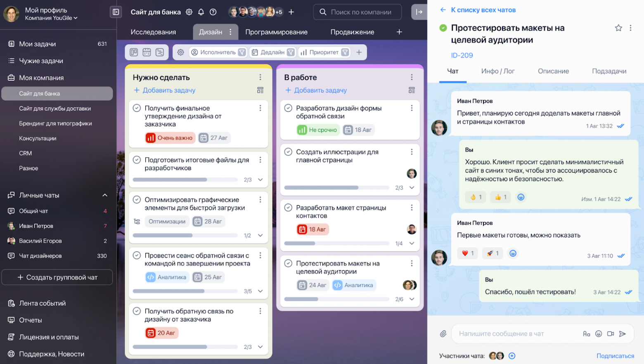
Task: Go back via К списку всех чатов
Action: pos(478,10)
